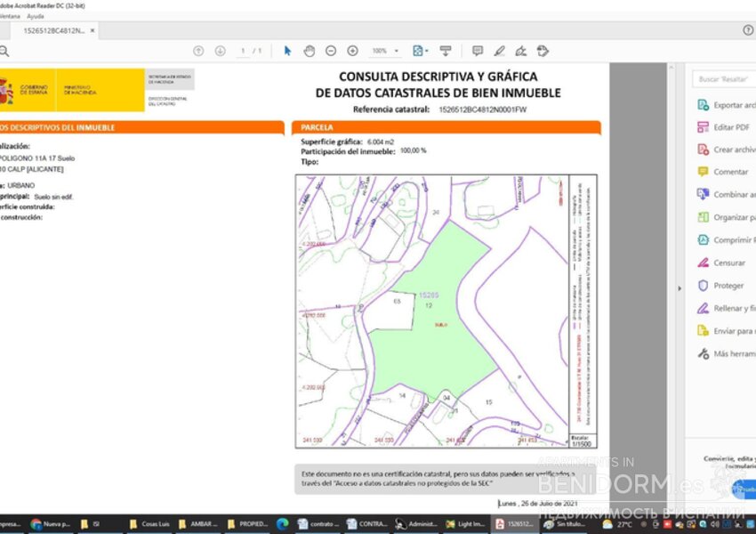
Task: Click the zoom in plus button
Action: click(x=352, y=51)
